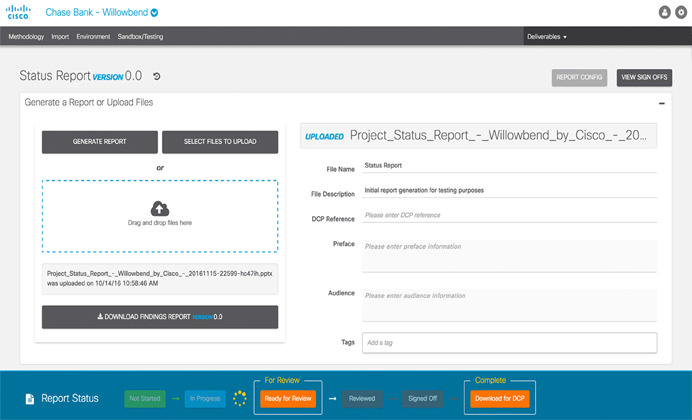Click the uploaded file info message

pos(160,279)
